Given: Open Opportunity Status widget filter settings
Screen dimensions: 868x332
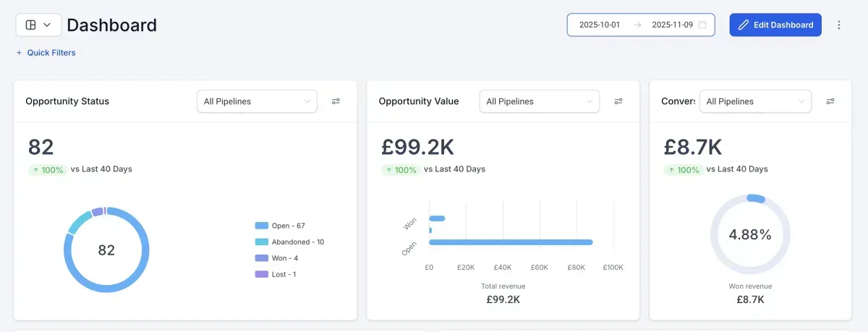Looking at the screenshot, I should coord(336,101).
